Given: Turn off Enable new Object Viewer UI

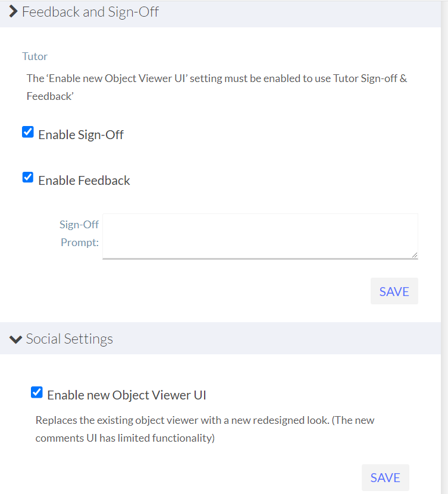Looking at the screenshot, I should (36, 392).
